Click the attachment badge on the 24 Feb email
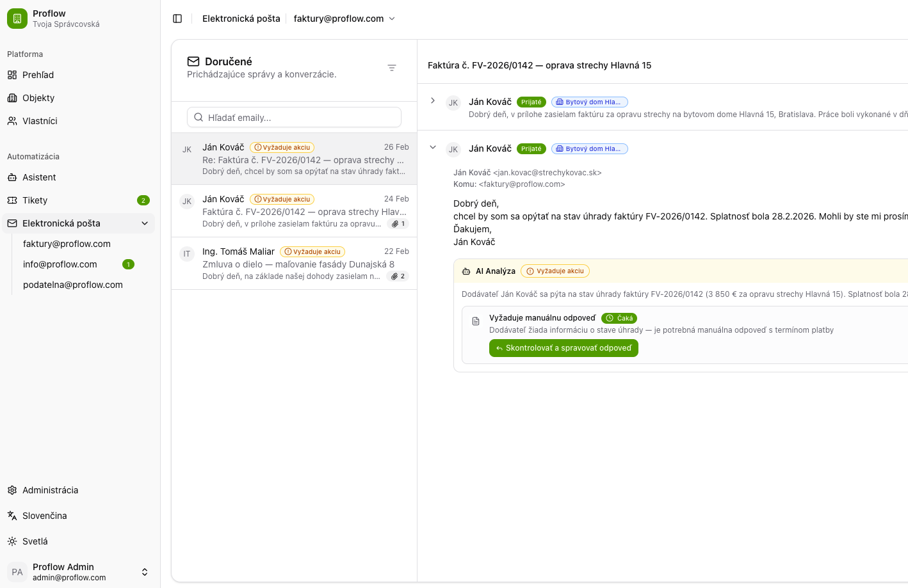908x588 pixels. point(398,224)
